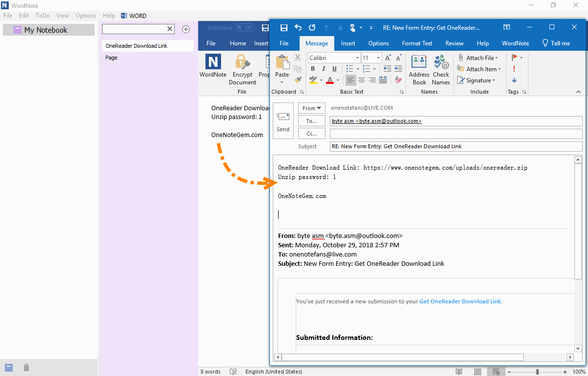Clear the WordNote search box with X
The image size is (588, 376).
[170, 29]
